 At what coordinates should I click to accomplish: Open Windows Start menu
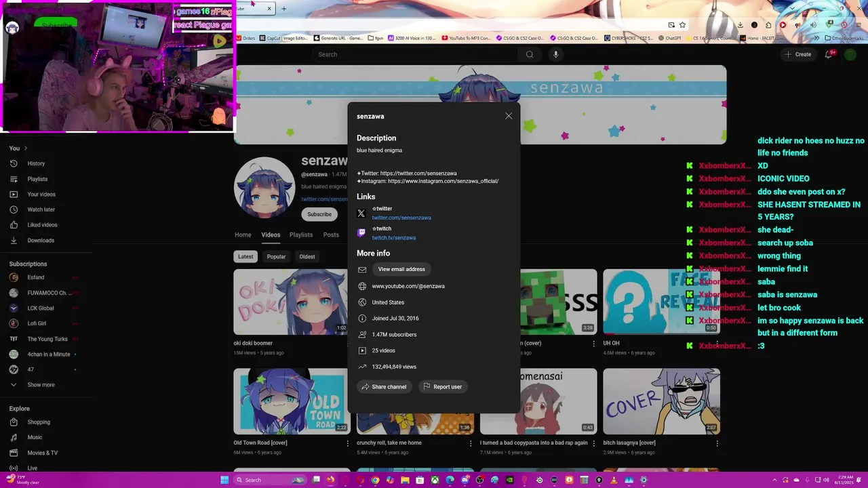coord(224,480)
